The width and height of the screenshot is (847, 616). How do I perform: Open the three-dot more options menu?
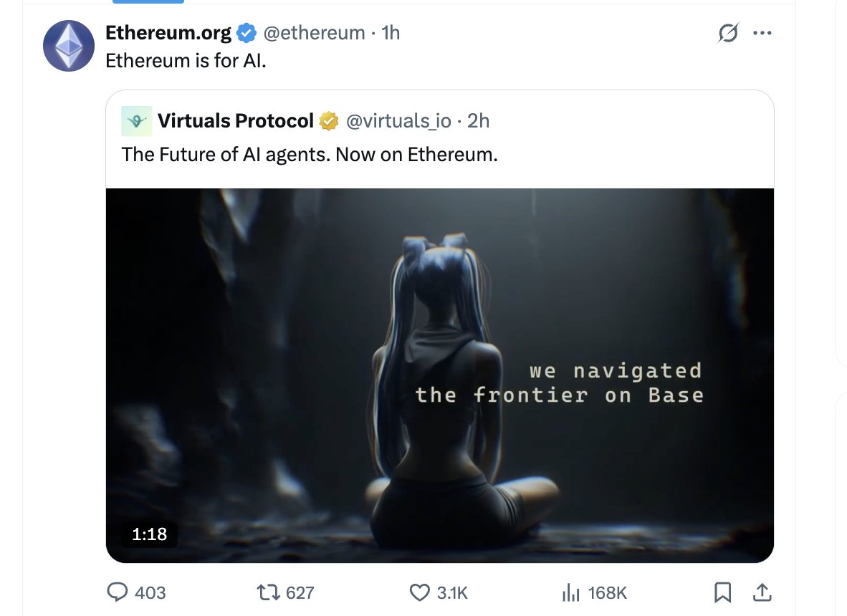pyautogui.click(x=762, y=33)
